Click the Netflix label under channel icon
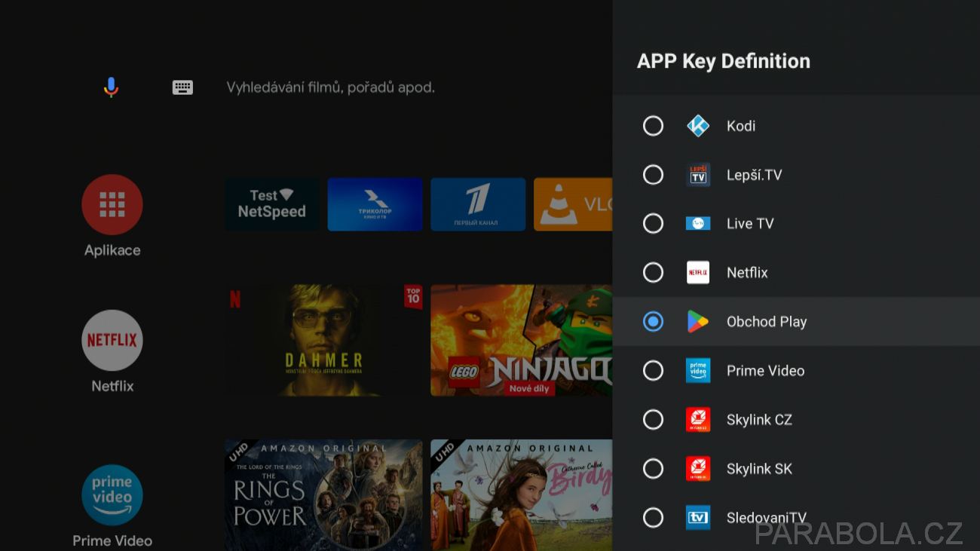 tap(112, 386)
